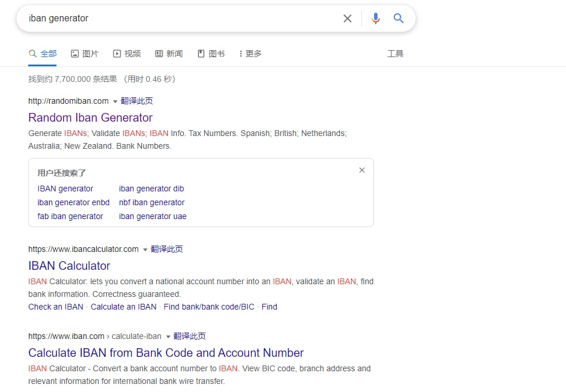Click 翻译此页 for randomiban.com result
Screen dimensions: 566x392
[137, 101]
